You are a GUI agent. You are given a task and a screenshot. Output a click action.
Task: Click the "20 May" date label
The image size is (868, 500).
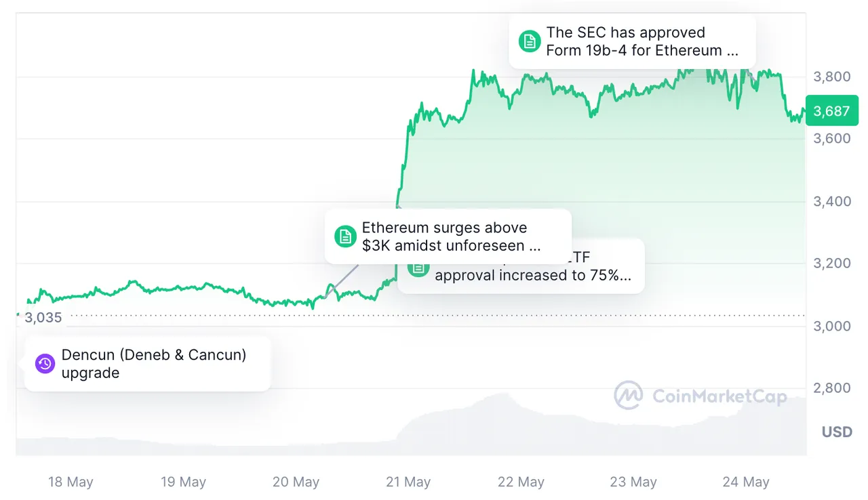pyautogui.click(x=296, y=482)
